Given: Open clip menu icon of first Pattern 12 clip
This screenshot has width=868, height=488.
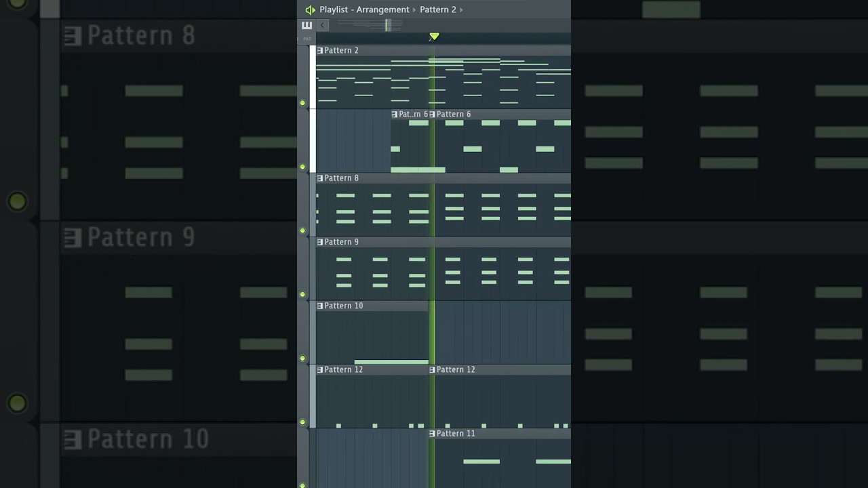Looking at the screenshot, I should click(x=320, y=370).
